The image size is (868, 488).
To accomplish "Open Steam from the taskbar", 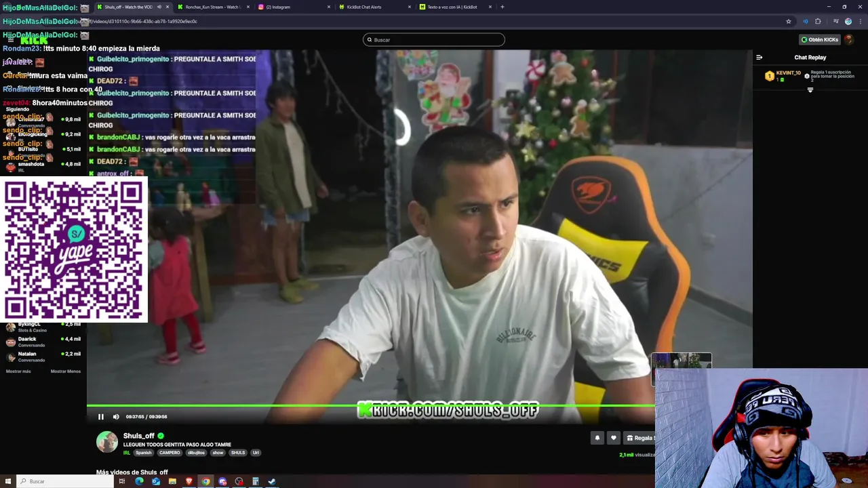I will [x=272, y=481].
